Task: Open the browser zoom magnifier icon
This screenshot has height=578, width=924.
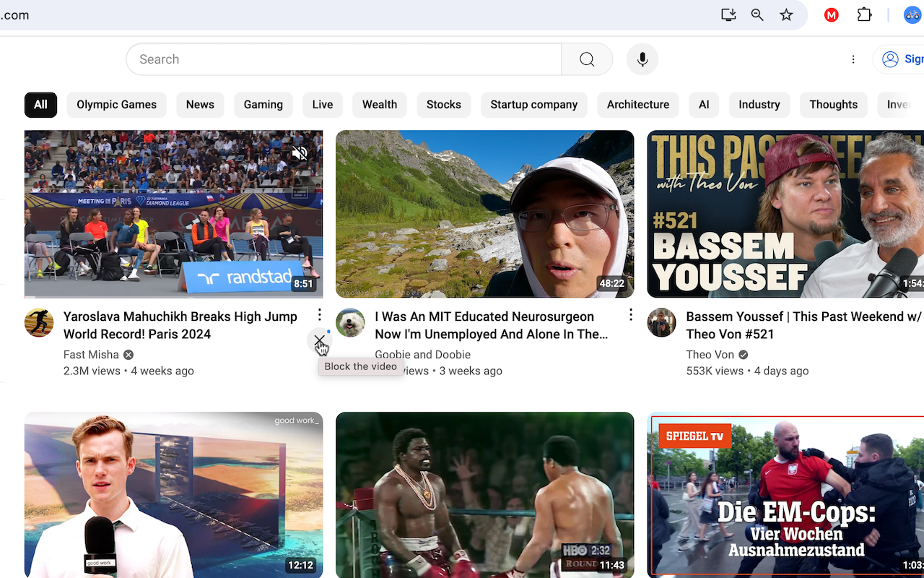Action: pos(757,15)
